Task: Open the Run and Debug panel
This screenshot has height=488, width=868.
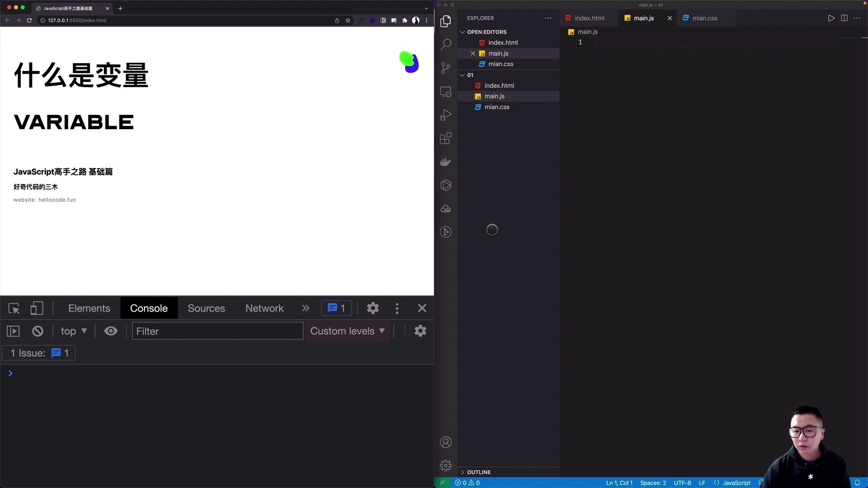Action: click(x=446, y=114)
